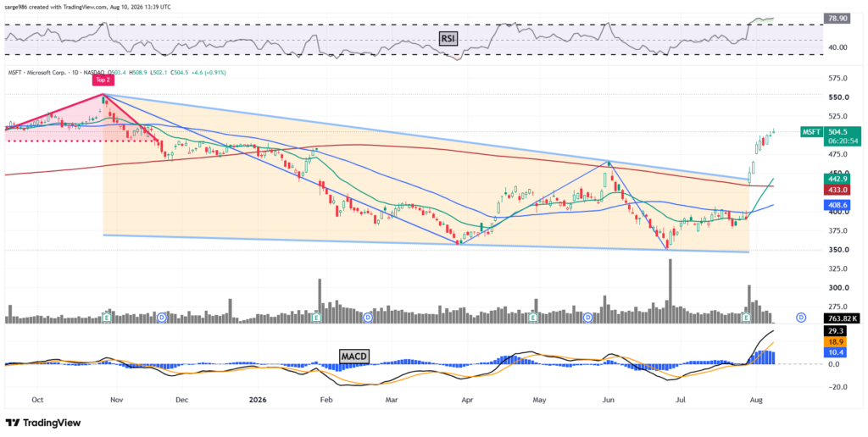Click the earnings E marker left of May
The width and height of the screenshot is (868, 437).
(532, 318)
